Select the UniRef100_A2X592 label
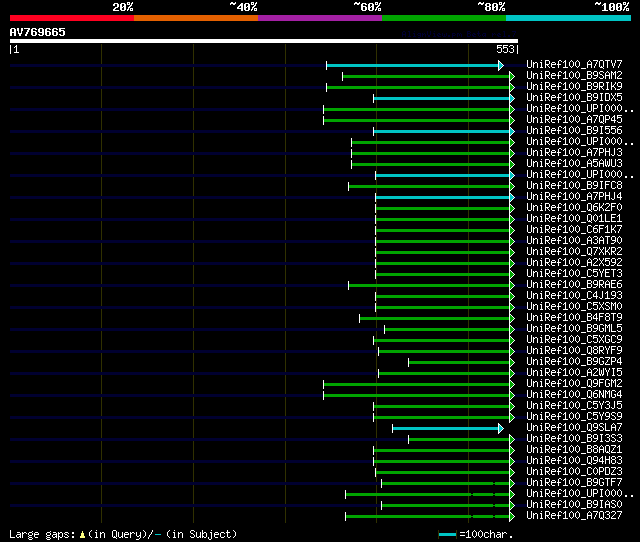640x542 pixels. (x=574, y=263)
